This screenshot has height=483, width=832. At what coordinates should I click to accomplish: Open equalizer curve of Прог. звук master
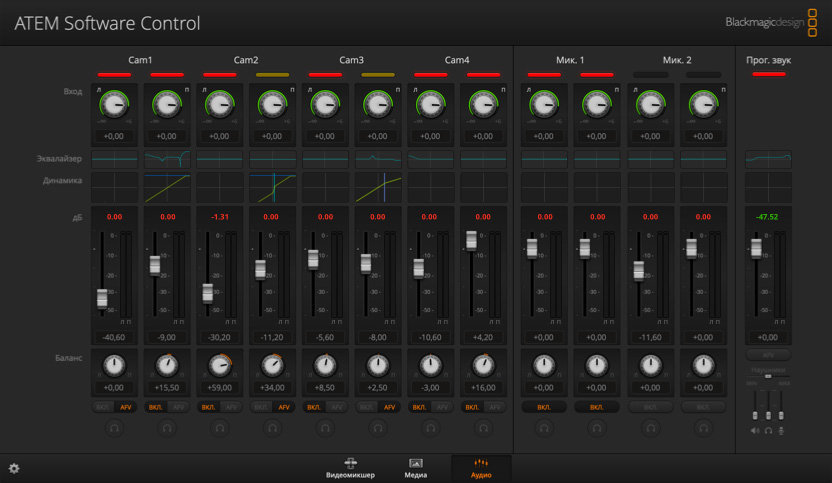point(768,159)
